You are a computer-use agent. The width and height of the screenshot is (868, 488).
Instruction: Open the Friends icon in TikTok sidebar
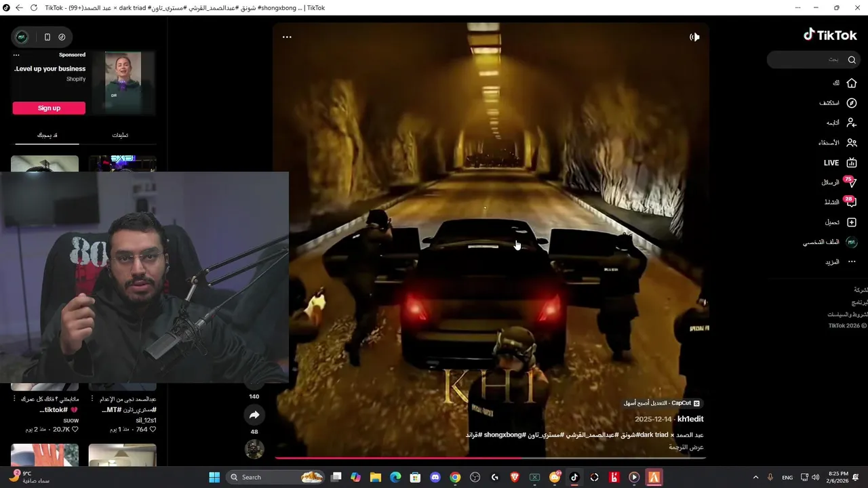(x=852, y=143)
